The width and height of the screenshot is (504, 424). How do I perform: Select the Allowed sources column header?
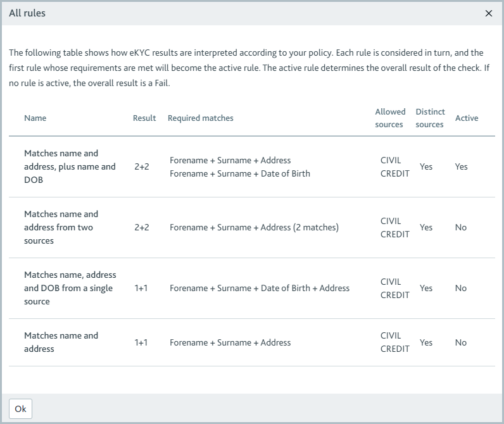(390, 118)
